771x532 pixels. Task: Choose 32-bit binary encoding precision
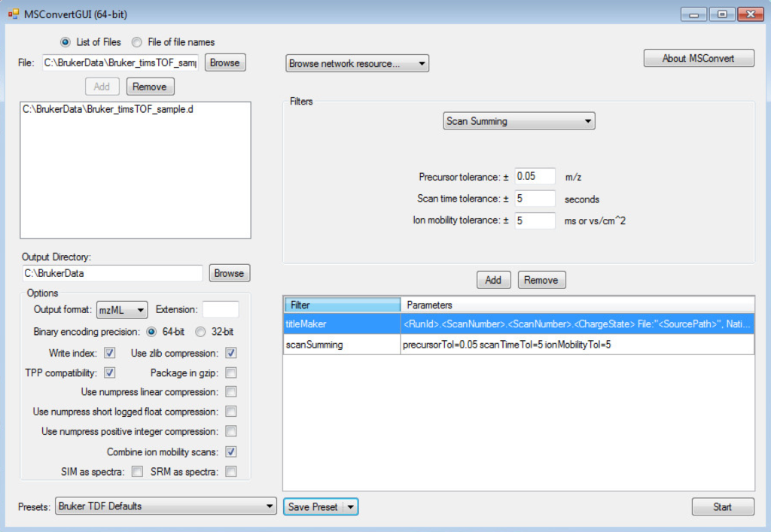200,332
